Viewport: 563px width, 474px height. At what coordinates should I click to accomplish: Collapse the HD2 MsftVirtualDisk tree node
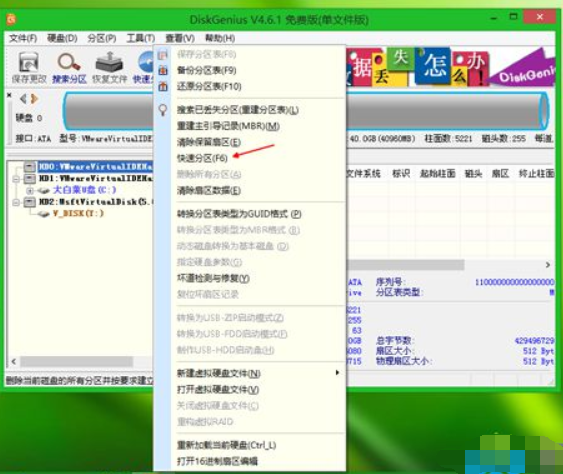[15, 202]
